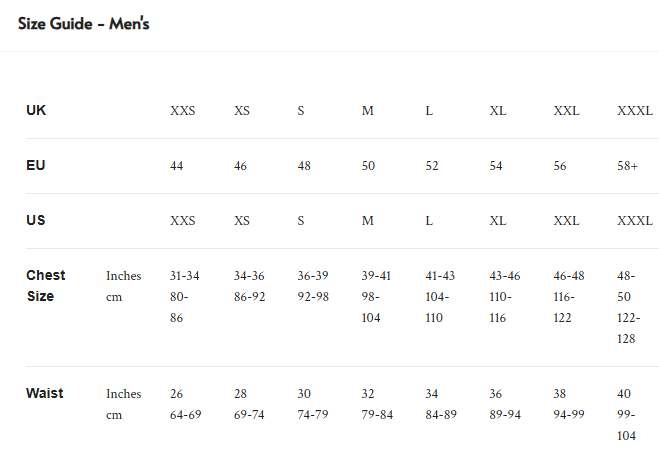Click EU size 44 cell

pyautogui.click(x=177, y=166)
